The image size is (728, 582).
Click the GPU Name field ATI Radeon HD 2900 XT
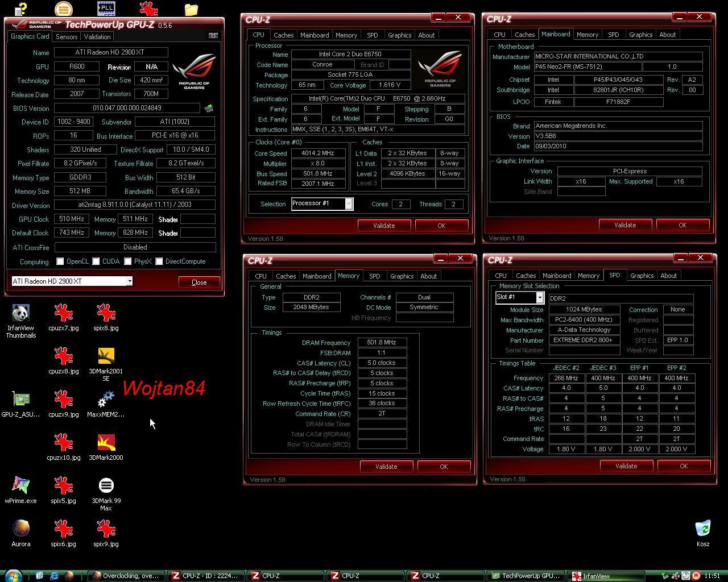coord(111,52)
